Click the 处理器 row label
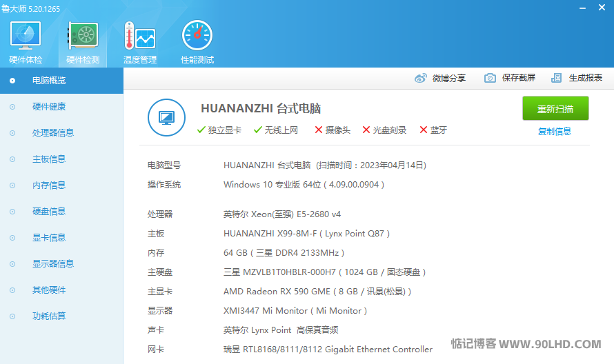 160,214
